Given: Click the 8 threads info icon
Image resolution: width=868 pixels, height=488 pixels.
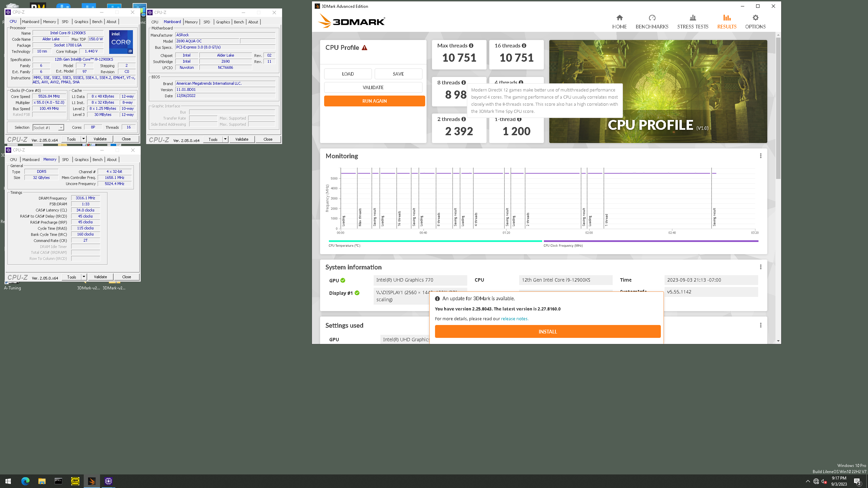Looking at the screenshot, I should (463, 82).
